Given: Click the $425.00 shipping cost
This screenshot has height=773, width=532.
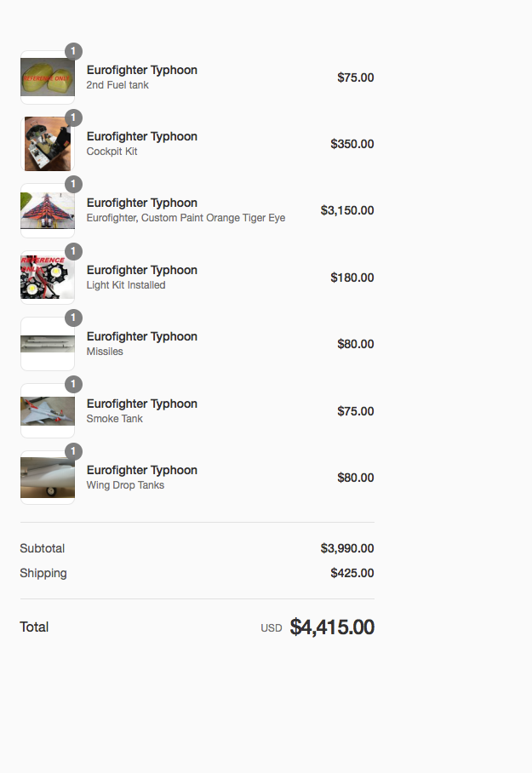Looking at the screenshot, I should click(352, 573).
